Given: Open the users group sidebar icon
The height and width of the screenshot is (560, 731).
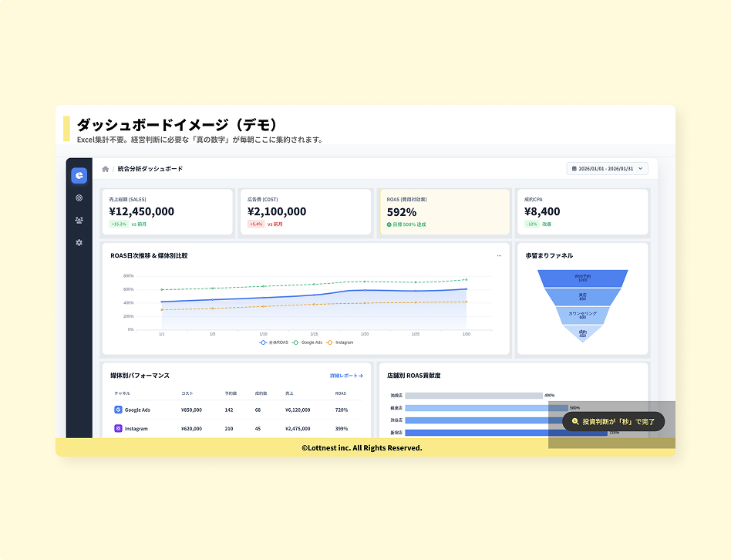Looking at the screenshot, I should pyautogui.click(x=79, y=220).
